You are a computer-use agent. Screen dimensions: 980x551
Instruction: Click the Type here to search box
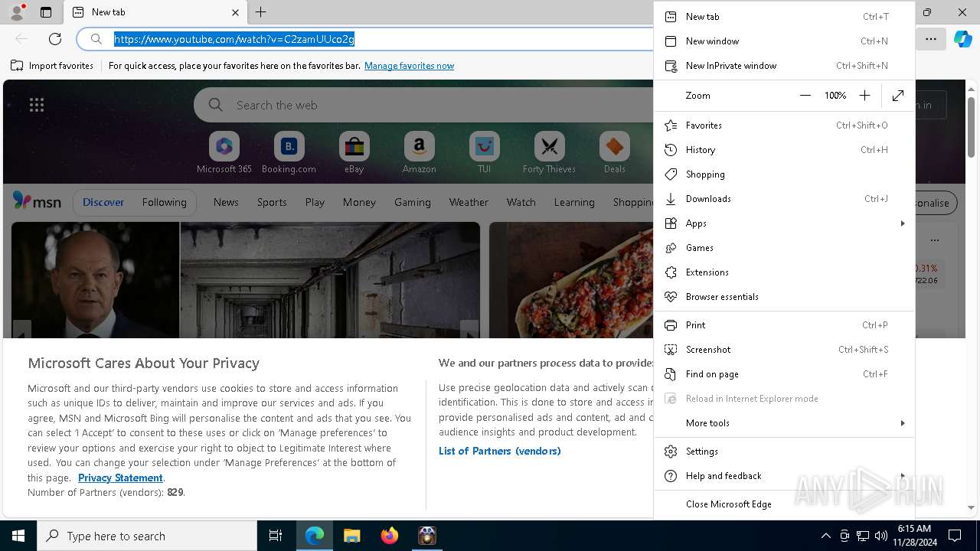(x=147, y=536)
